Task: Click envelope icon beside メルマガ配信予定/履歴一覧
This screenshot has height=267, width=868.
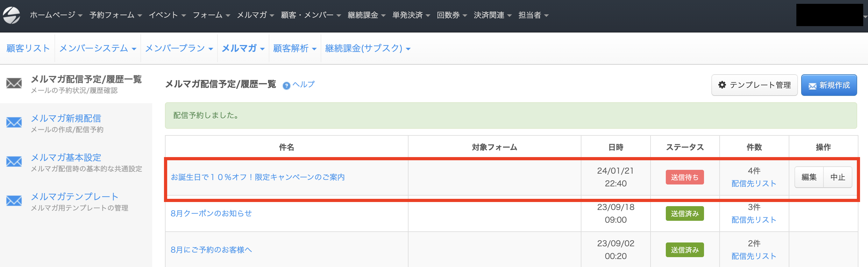Action: pyautogui.click(x=14, y=83)
